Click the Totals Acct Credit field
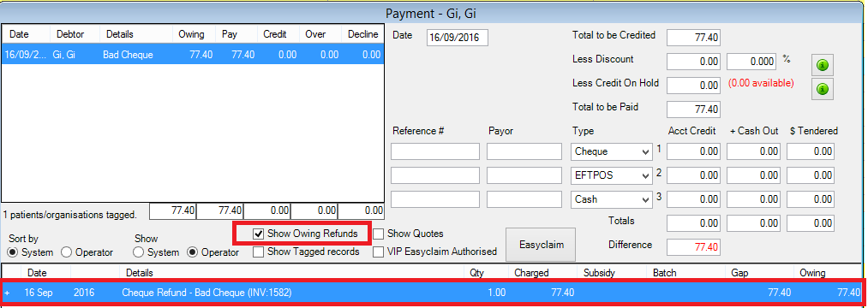Viewport: 868px width, 308px height. (693, 222)
